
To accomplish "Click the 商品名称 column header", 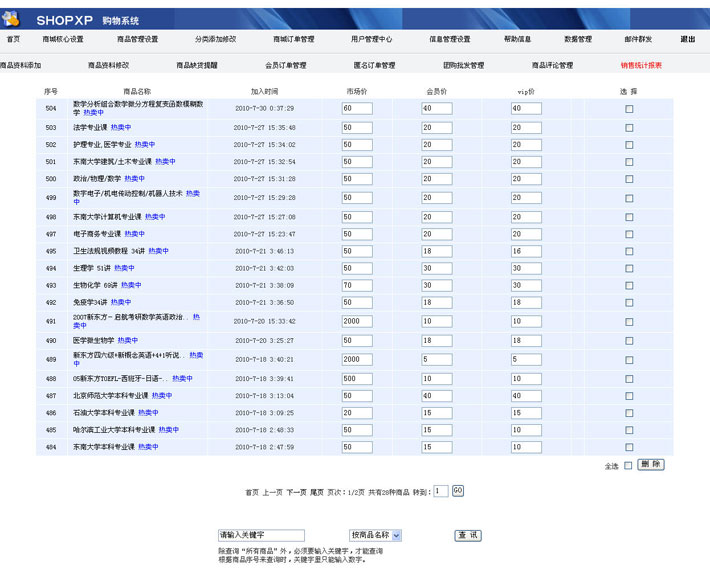I will tap(137, 92).
